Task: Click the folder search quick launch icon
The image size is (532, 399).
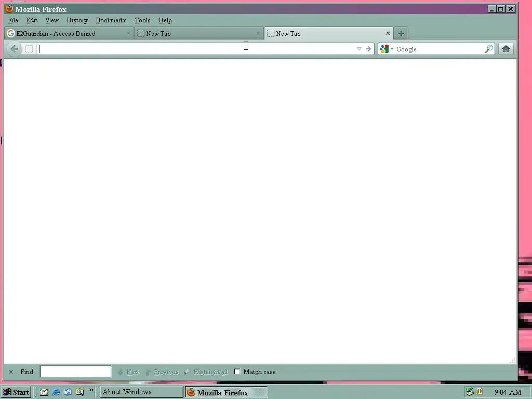Action: pyautogui.click(x=79, y=392)
